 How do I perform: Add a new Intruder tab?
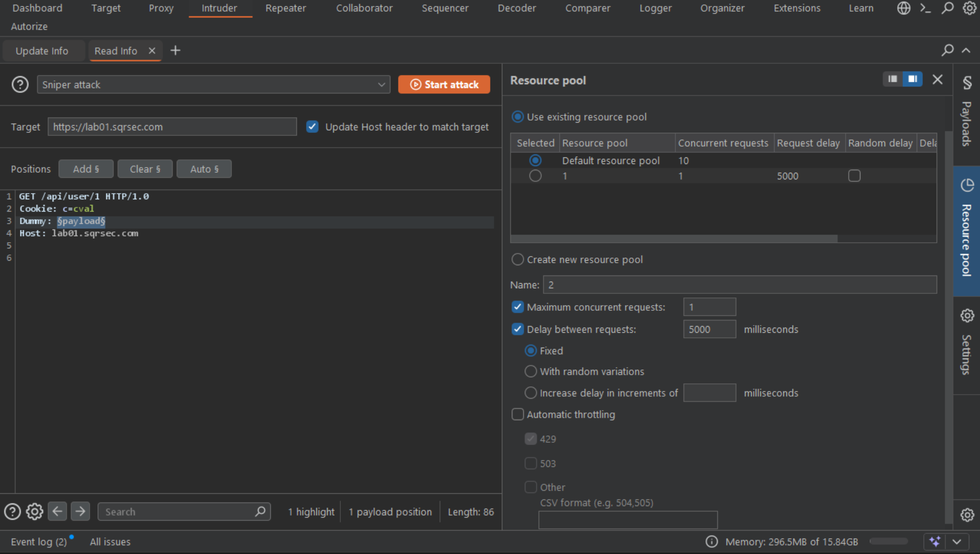tap(175, 51)
